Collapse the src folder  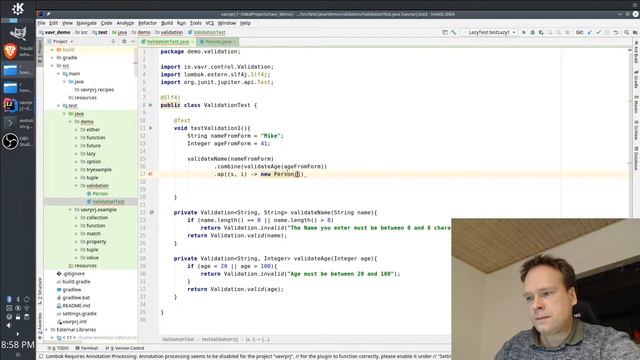52,66
